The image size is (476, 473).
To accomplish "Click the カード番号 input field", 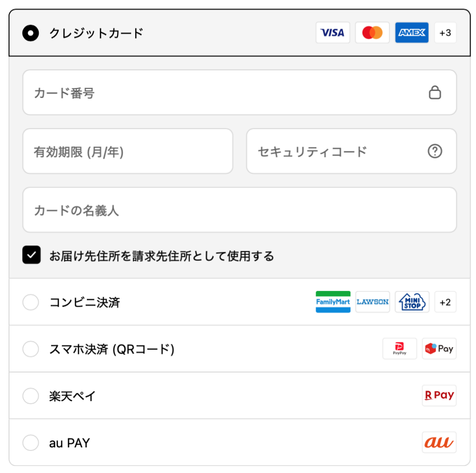I will point(226,93).
